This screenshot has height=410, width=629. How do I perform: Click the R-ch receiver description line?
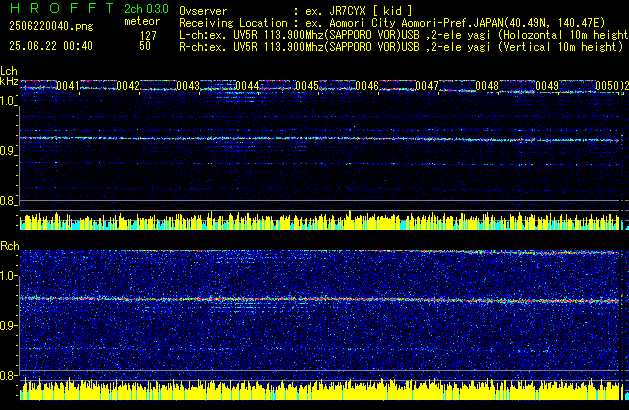pos(401,47)
